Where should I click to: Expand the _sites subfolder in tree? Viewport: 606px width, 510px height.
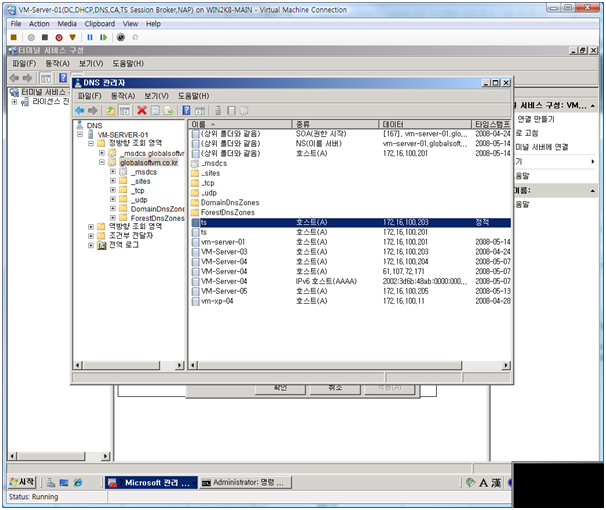[112, 181]
